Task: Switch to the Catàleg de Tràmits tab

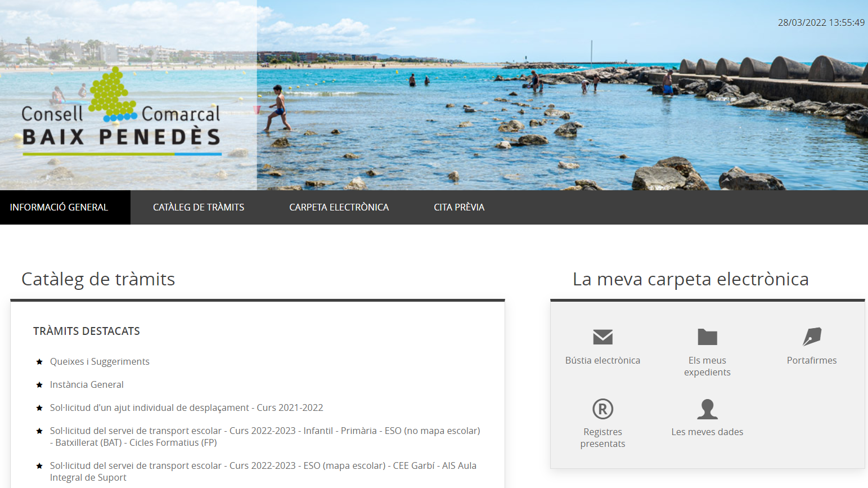Action: (x=199, y=207)
